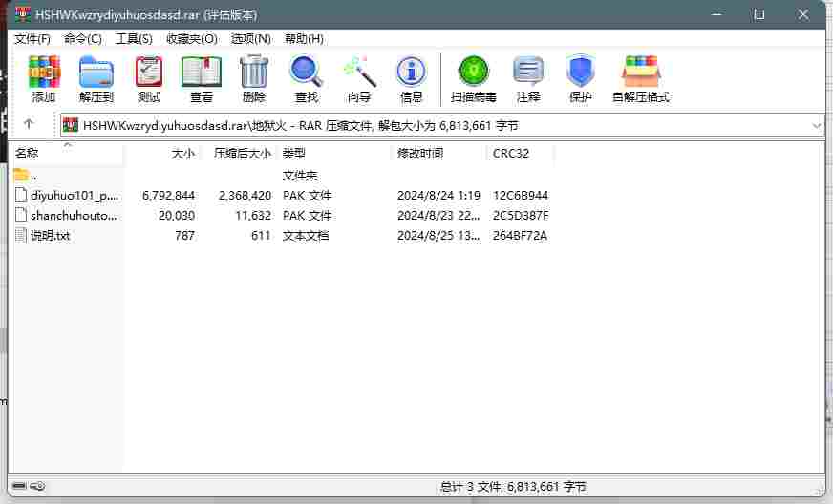Click the key icon in the status bar
833x504 pixels.
[37, 486]
